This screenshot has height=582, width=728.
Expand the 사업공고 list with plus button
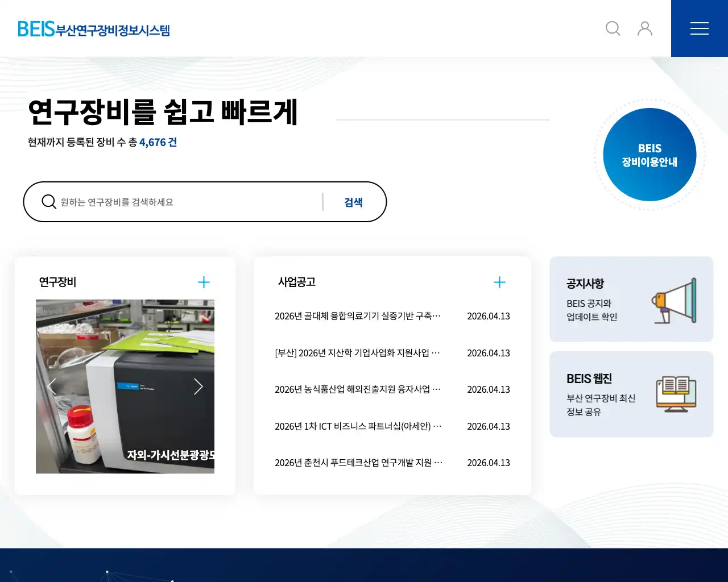point(499,282)
